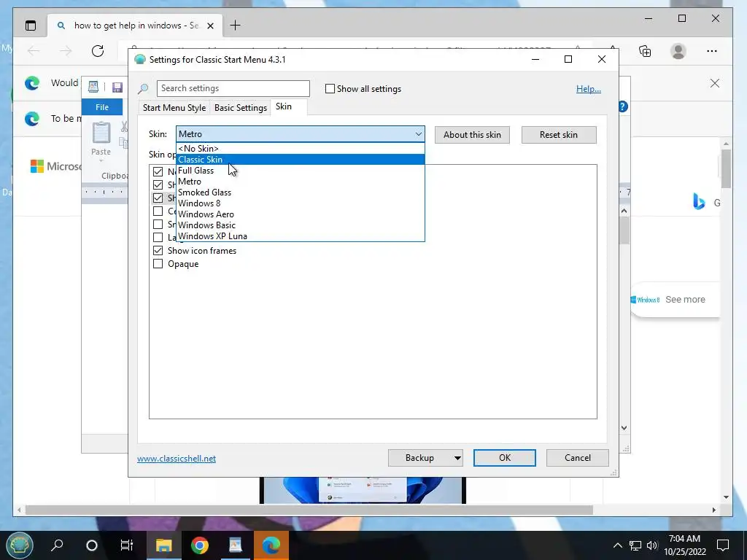The height and width of the screenshot is (560, 747).
Task: Open www.classicshell.net link
Action: pyautogui.click(x=177, y=459)
